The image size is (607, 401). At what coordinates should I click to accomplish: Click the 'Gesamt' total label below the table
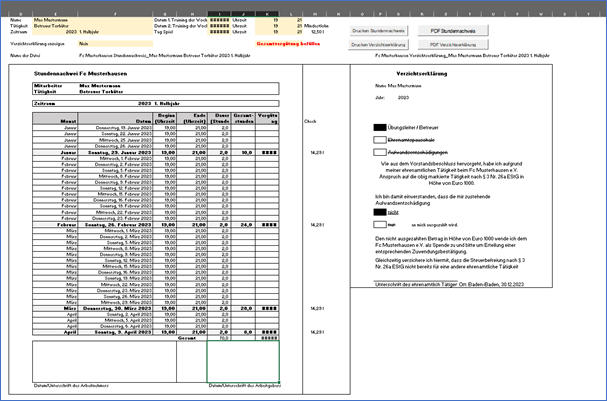coord(187,338)
